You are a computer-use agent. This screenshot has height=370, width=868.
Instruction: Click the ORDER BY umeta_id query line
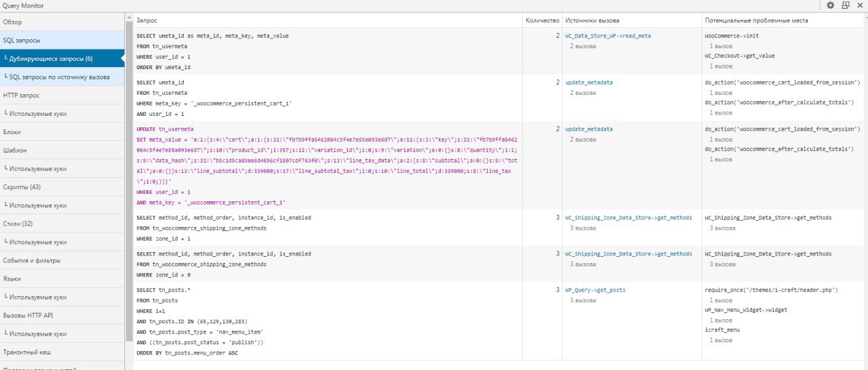163,67
